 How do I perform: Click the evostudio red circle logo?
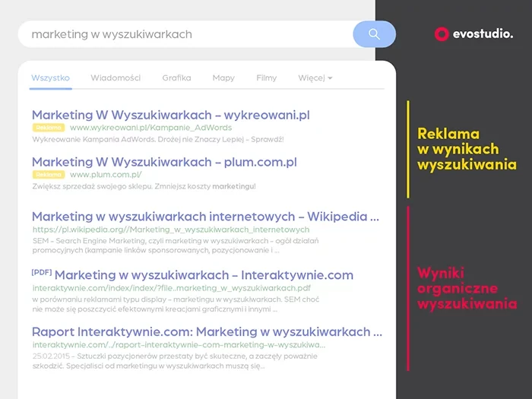tap(442, 34)
